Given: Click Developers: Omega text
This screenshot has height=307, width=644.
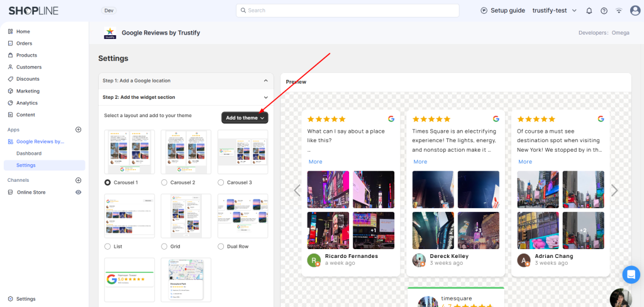Looking at the screenshot, I should 604,33.
